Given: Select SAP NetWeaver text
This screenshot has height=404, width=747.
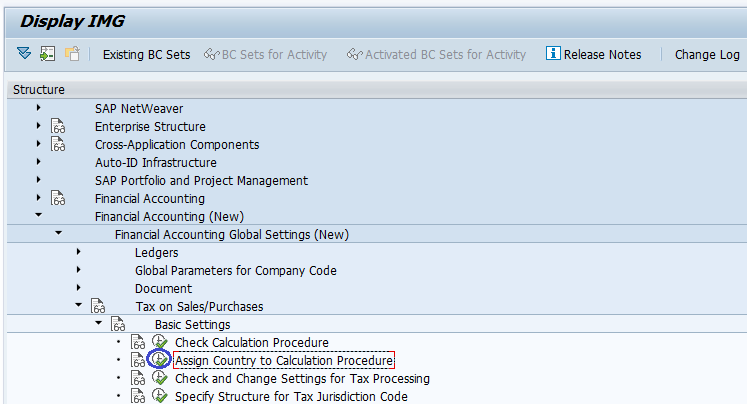Looking at the screenshot, I should [x=139, y=109].
